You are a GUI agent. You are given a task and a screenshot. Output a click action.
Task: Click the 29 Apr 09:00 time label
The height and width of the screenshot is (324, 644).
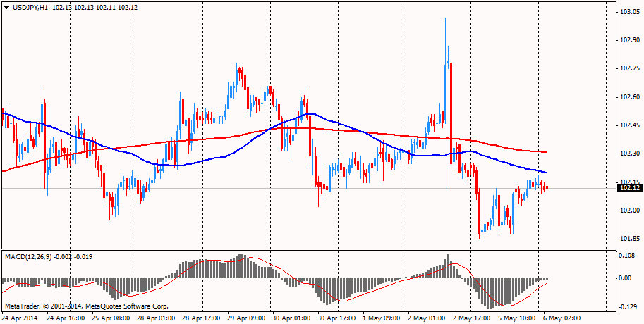click(245, 318)
